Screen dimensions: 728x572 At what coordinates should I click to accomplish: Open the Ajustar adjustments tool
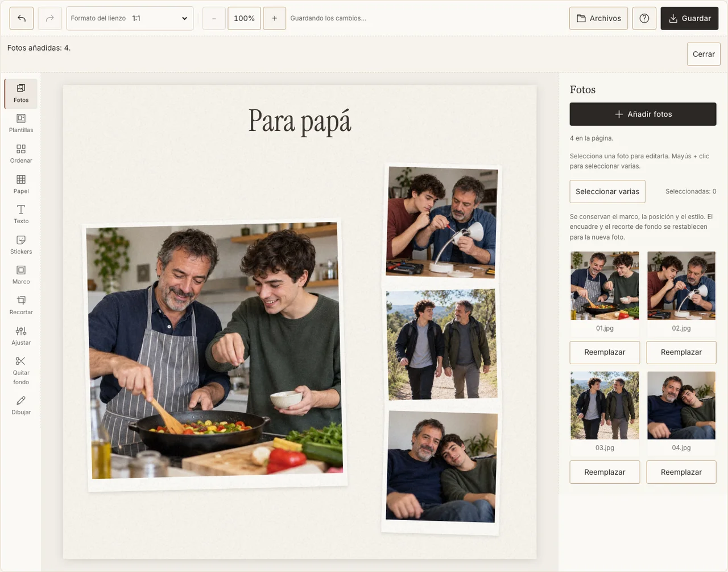coord(21,336)
